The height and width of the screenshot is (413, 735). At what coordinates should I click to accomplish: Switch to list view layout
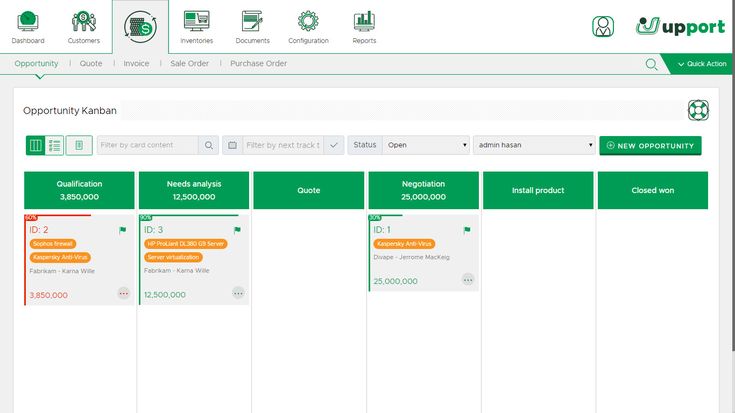coord(55,145)
